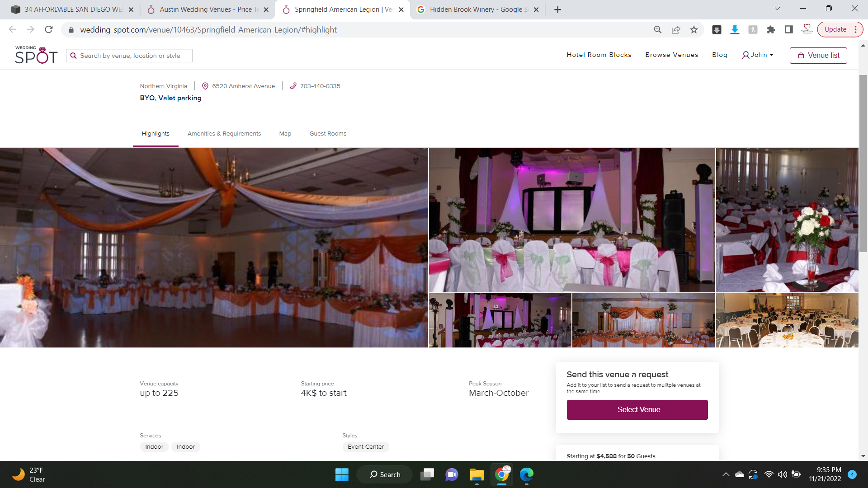Open the tab search chevron in title bar
Screen dimensions: 868x488
coord(777,9)
